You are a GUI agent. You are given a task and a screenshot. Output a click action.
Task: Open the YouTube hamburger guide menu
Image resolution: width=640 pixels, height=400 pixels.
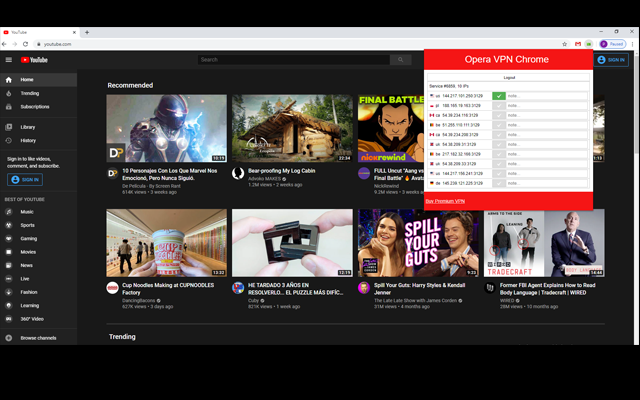coord(9,60)
